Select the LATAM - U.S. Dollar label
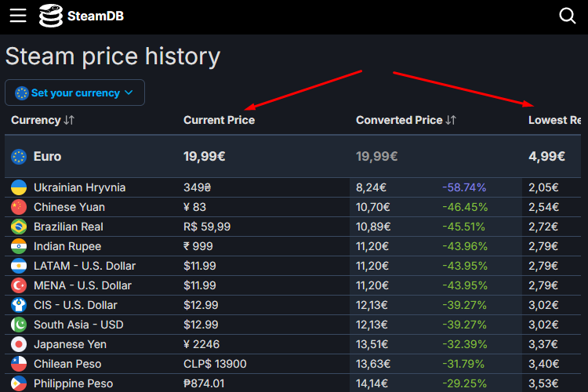Viewport: 588px width, 392px height. (x=85, y=266)
